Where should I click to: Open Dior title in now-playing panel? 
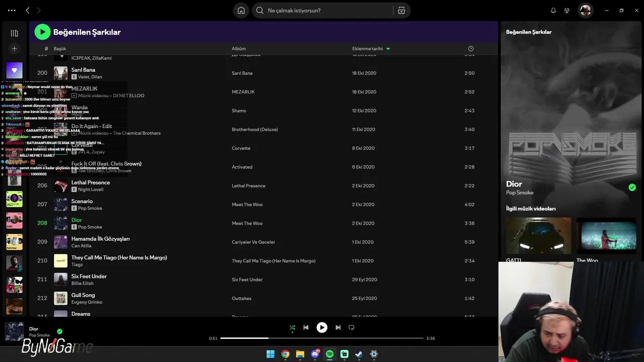point(514,184)
